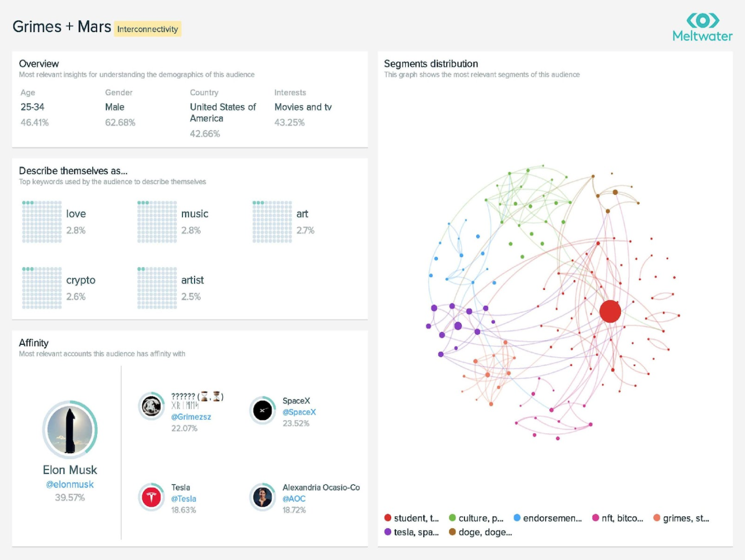Screen dimensions: 745x560
Task: Open the @Grimezsz handle link
Action: pos(191,417)
